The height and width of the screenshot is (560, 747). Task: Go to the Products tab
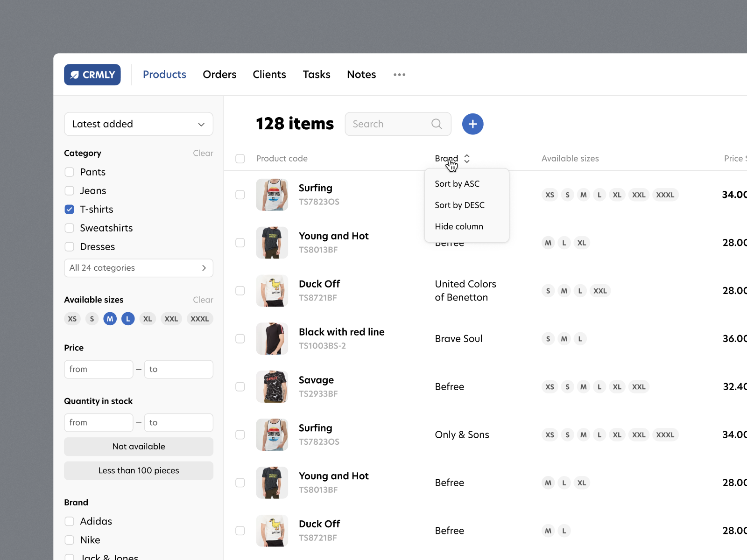coord(164,75)
